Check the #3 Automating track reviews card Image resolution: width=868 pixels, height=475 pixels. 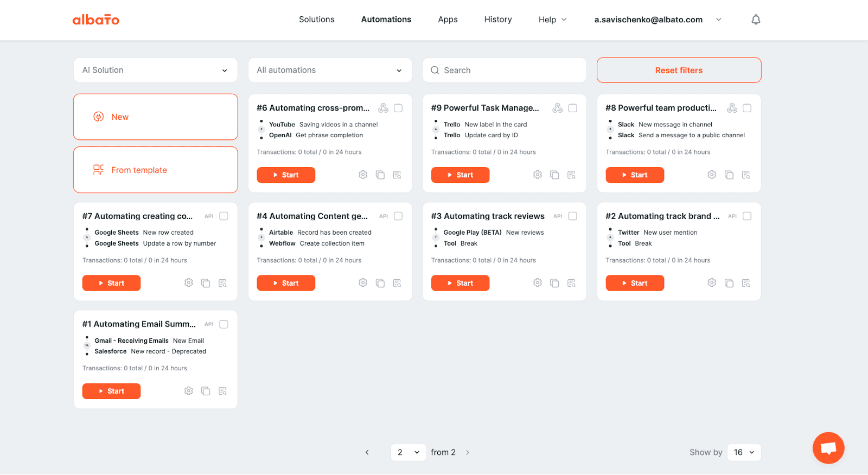572,216
